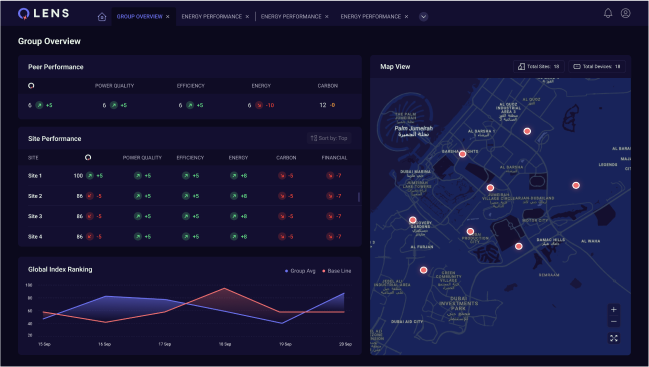
Task: Open the notifications bell icon
Action: click(608, 13)
